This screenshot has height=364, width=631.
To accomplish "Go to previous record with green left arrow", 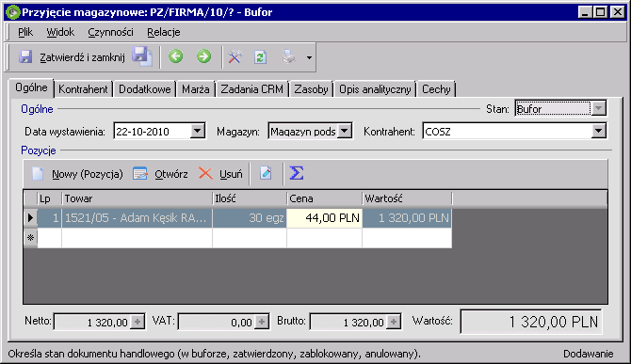I will pyautogui.click(x=176, y=56).
